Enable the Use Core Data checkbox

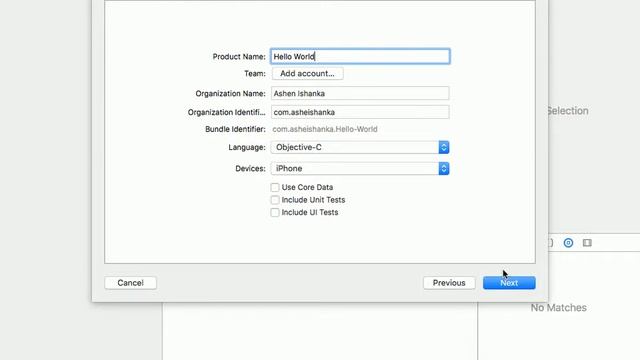coord(275,187)
